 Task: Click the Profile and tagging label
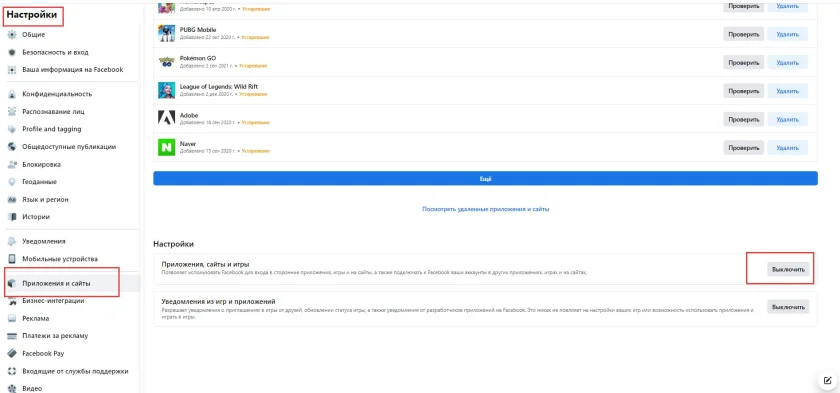51,129
